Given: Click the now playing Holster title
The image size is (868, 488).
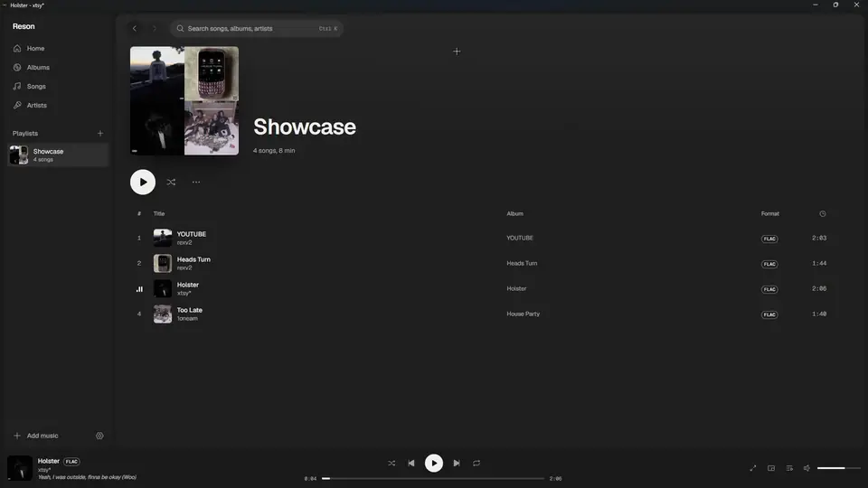Looking at the screenshot, I should click(x=48, y=461).
